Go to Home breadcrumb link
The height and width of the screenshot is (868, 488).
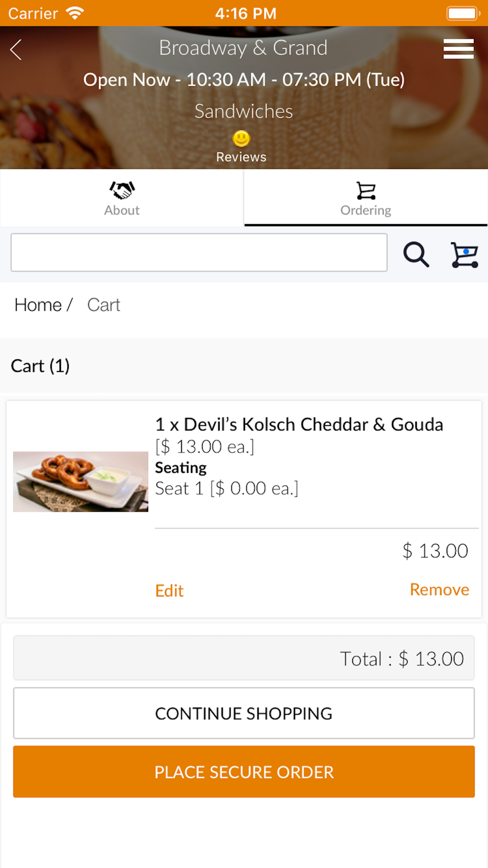click(x=38, y=305)
